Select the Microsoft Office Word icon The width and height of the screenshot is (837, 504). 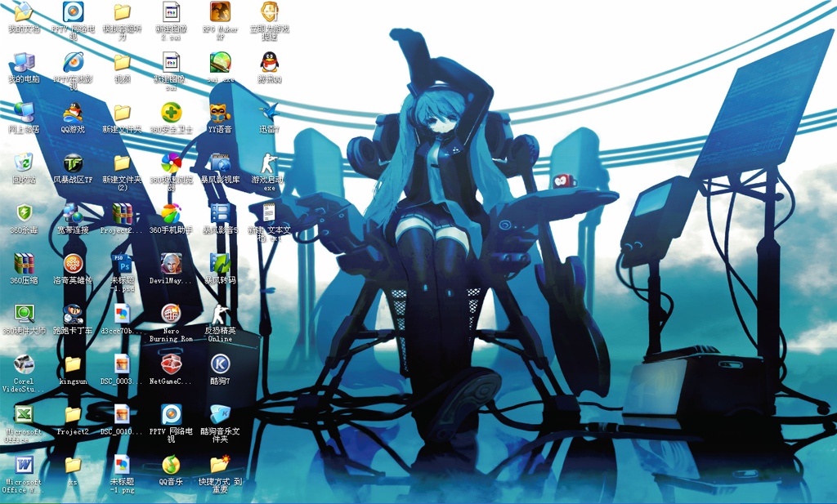pos(24,465)
